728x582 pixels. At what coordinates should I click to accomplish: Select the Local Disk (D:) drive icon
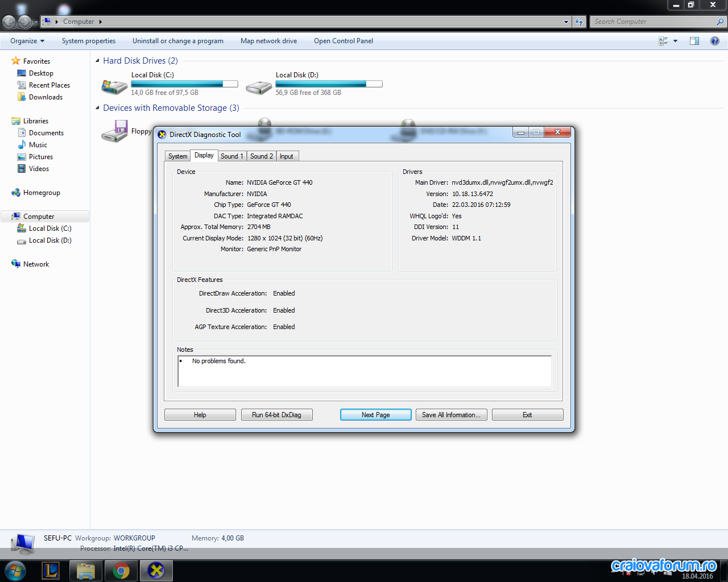pyautogui.click(x=259, y=86)
